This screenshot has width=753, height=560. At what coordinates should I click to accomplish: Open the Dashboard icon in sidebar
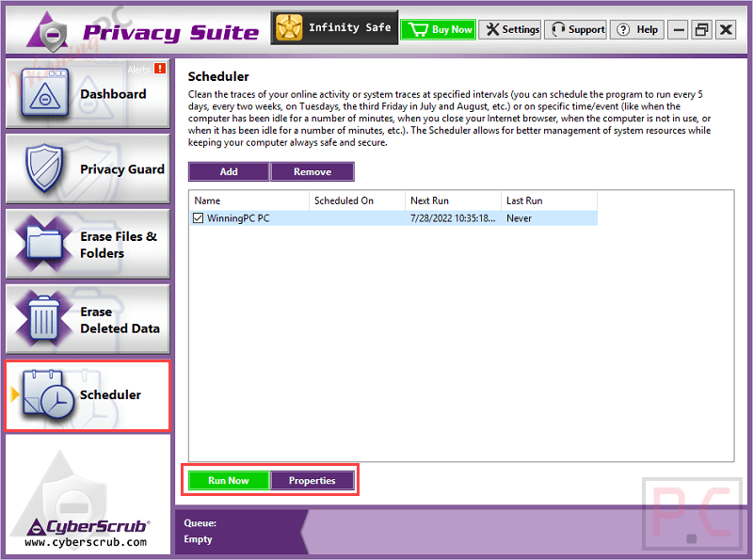[44, 94]
